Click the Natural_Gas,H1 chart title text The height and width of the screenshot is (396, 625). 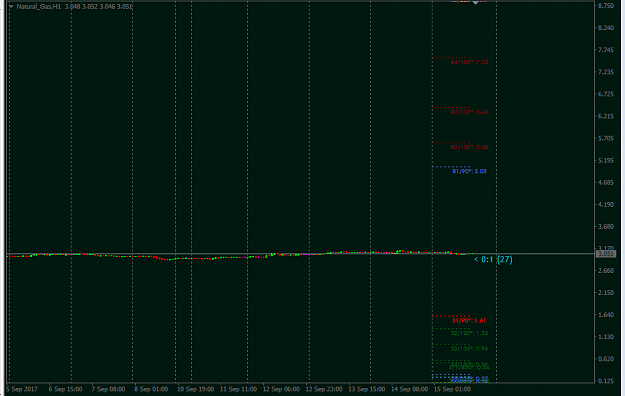[x=39, y=6]
